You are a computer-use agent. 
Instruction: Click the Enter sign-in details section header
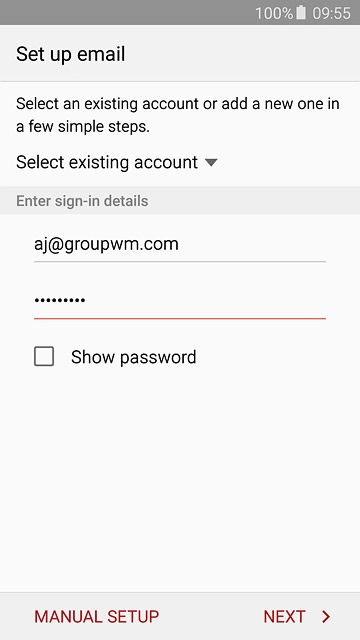pyautogui.click(x=82, y=201)
